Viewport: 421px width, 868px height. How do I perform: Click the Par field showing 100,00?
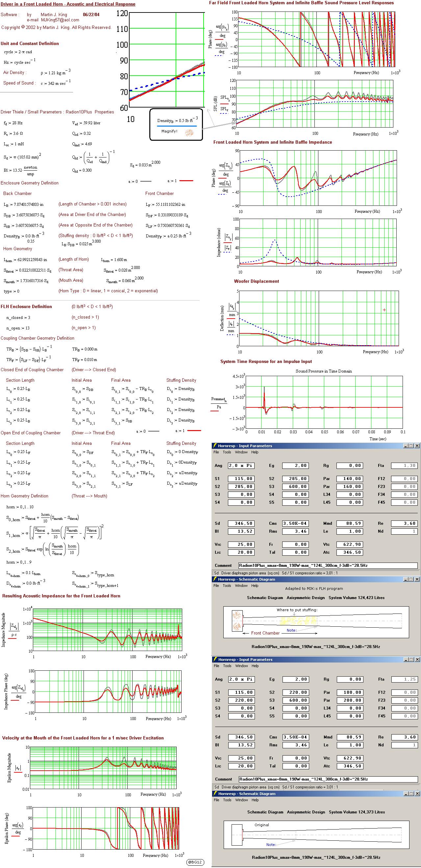pos(350,692)
